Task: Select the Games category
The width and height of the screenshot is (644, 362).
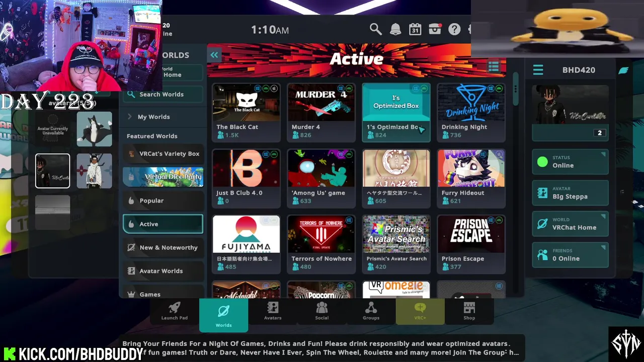Action: [x=163, y=293]
